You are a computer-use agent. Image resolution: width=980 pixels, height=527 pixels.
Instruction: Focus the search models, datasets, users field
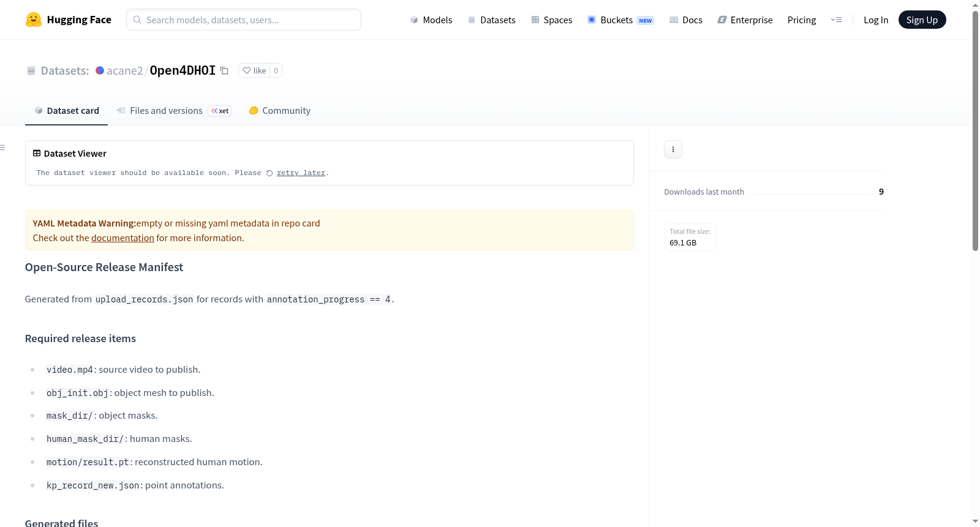point(244,20)
